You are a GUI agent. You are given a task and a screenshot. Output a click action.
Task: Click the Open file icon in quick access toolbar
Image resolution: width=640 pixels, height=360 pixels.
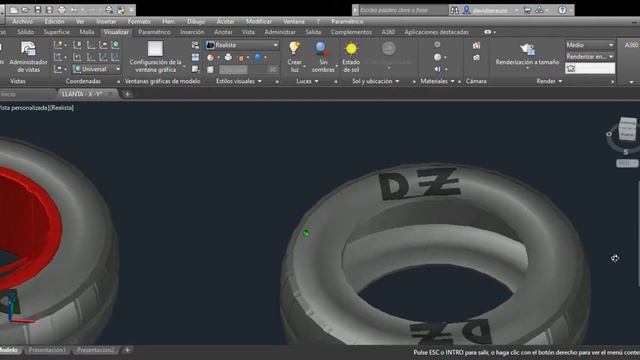point(26,10)
